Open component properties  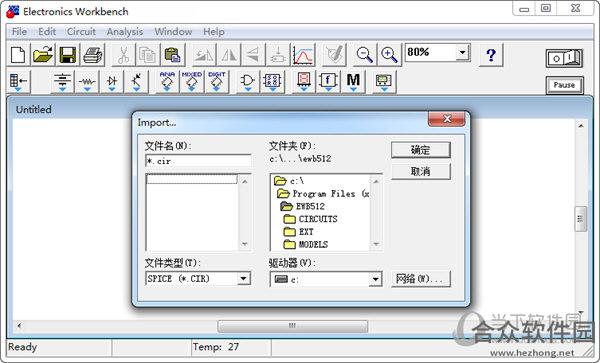click(x=334, y=55)
